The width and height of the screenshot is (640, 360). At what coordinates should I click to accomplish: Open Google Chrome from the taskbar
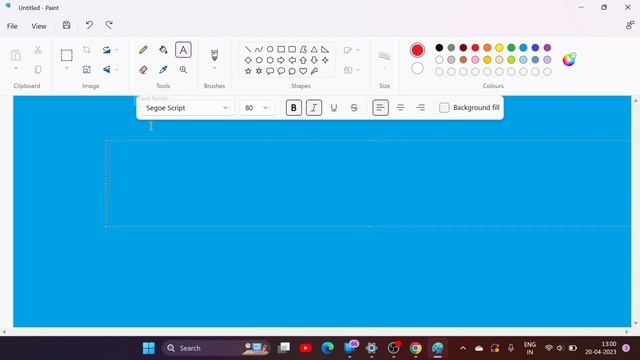tap(416, 348)
